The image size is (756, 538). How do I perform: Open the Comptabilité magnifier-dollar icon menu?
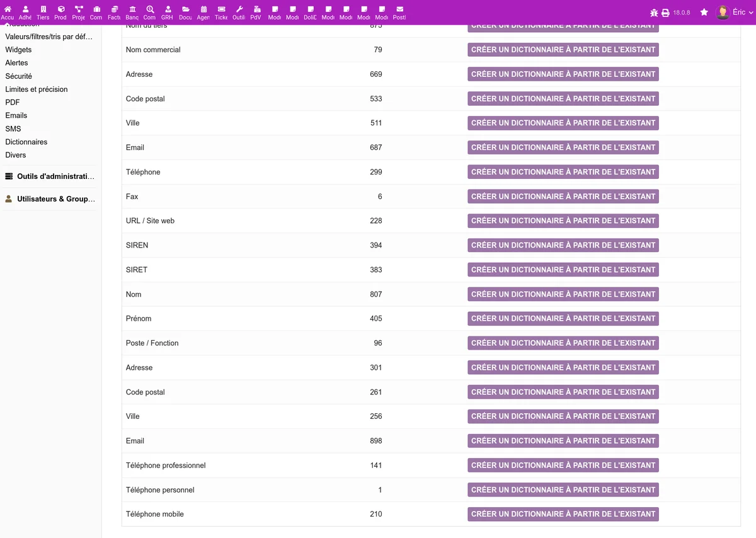[150, 9]
